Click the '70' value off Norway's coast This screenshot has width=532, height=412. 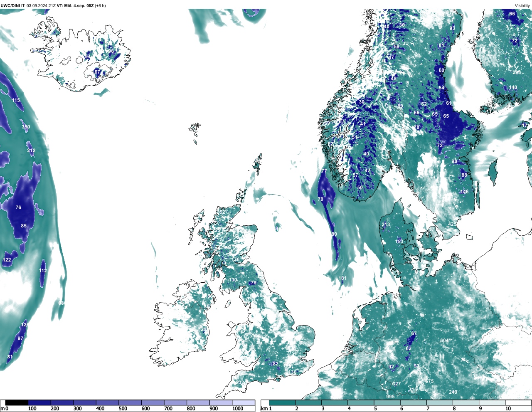click(x=320, y=200)
